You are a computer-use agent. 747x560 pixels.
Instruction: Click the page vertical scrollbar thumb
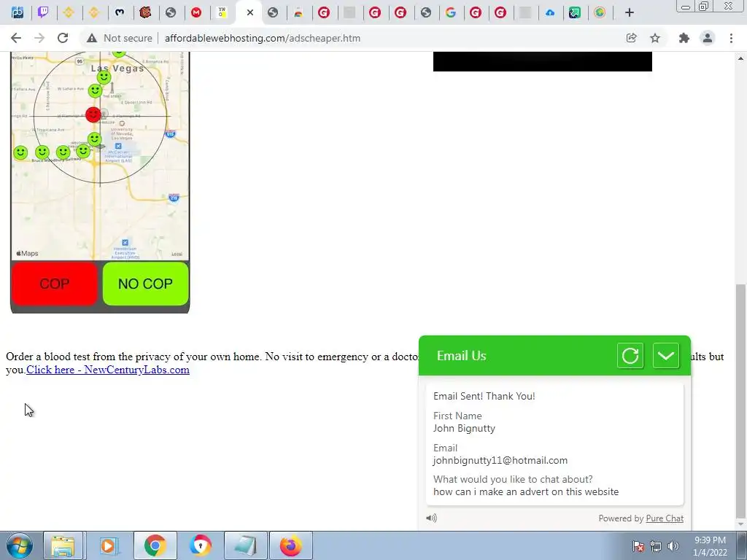tap(740, 400)
